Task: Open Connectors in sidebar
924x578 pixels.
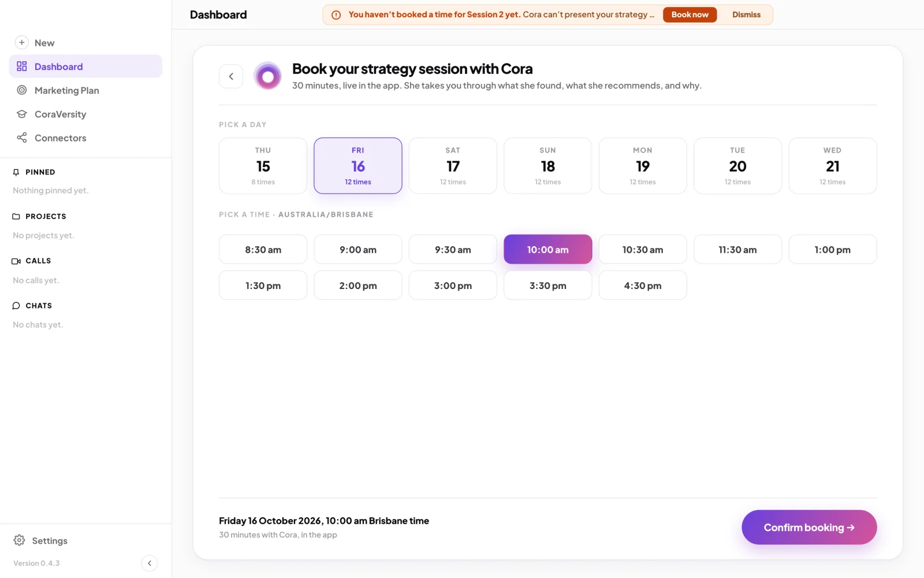Action: point(85,138)
